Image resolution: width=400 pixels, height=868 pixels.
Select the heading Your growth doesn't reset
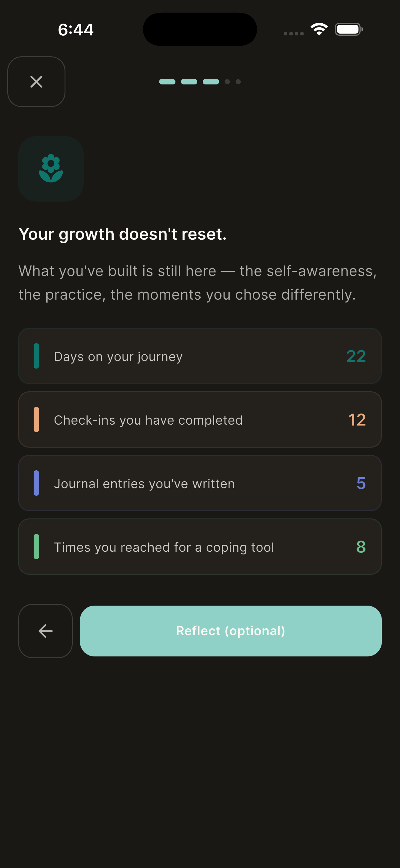pyautogui.click(x=123, y=234)
